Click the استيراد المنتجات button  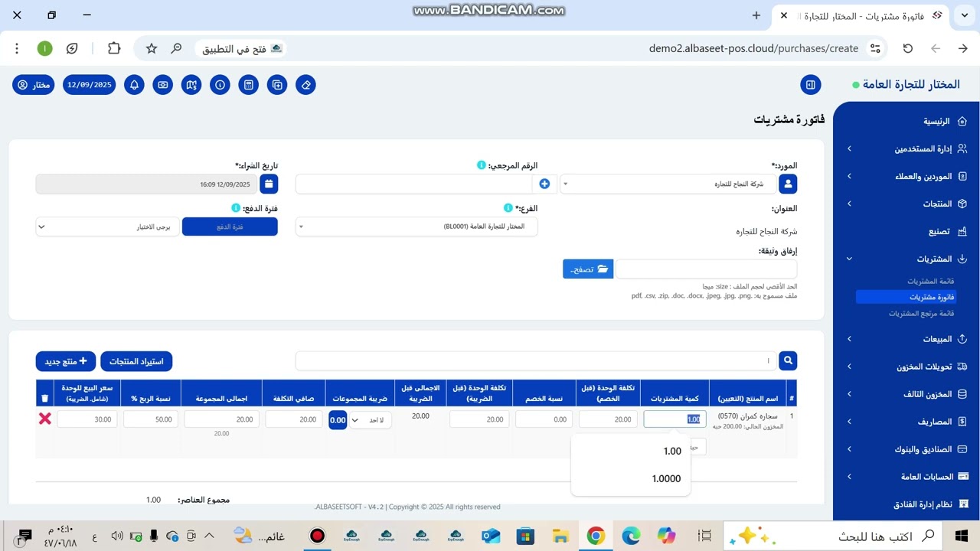(x=136, y=361)
